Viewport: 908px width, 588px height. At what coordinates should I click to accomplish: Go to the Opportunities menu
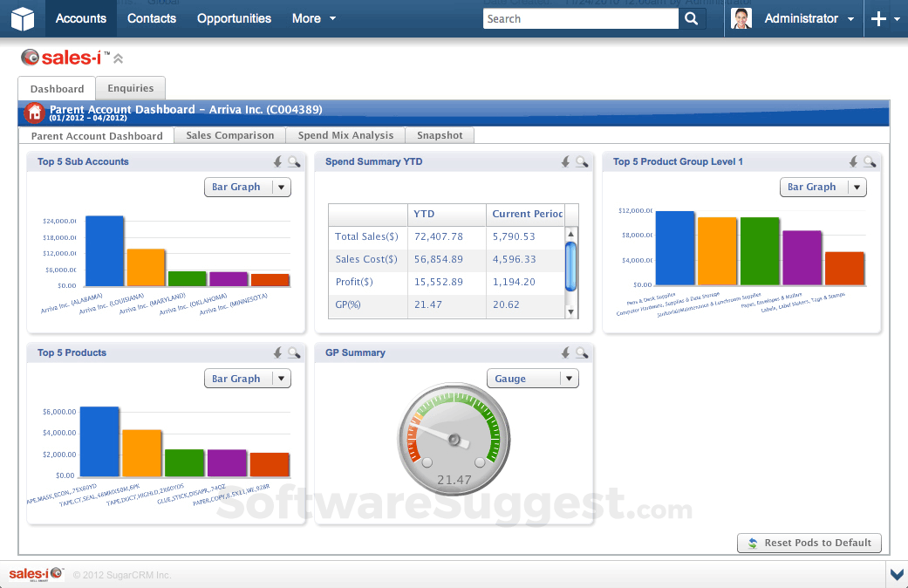point(234,18)
